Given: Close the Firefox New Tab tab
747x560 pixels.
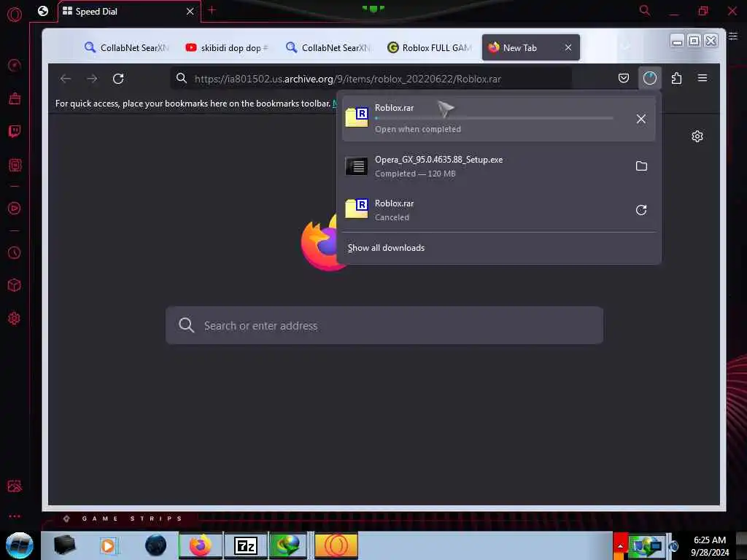Looking at the screenshot, I should click(x=568, y=47).
